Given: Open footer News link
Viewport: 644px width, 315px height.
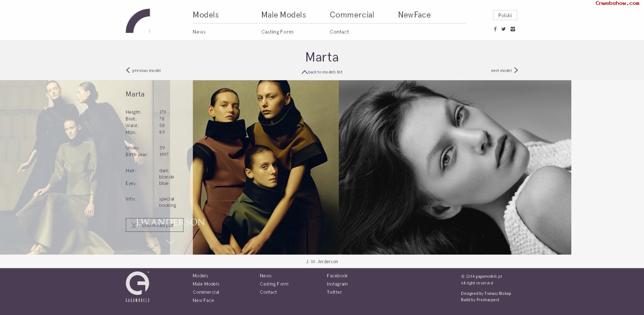Looking at the screenshot, I should click(x=266, y=276).
